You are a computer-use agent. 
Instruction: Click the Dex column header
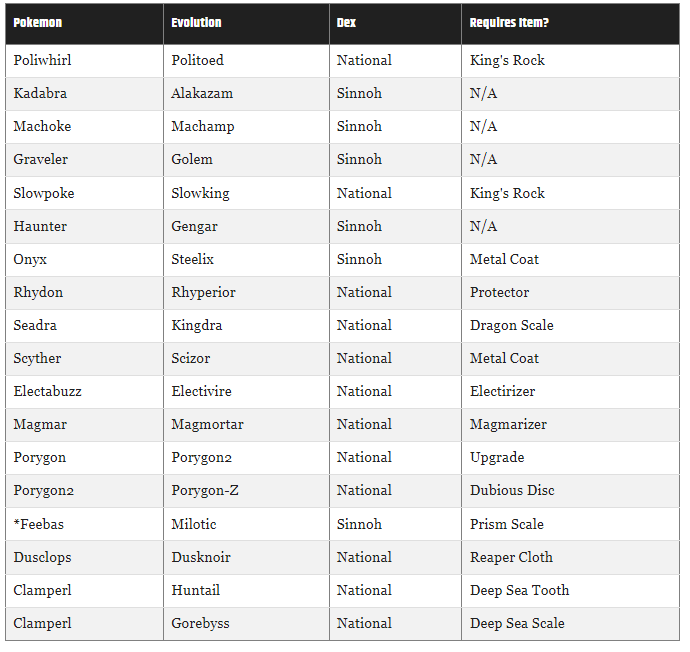tap(347, 23)
